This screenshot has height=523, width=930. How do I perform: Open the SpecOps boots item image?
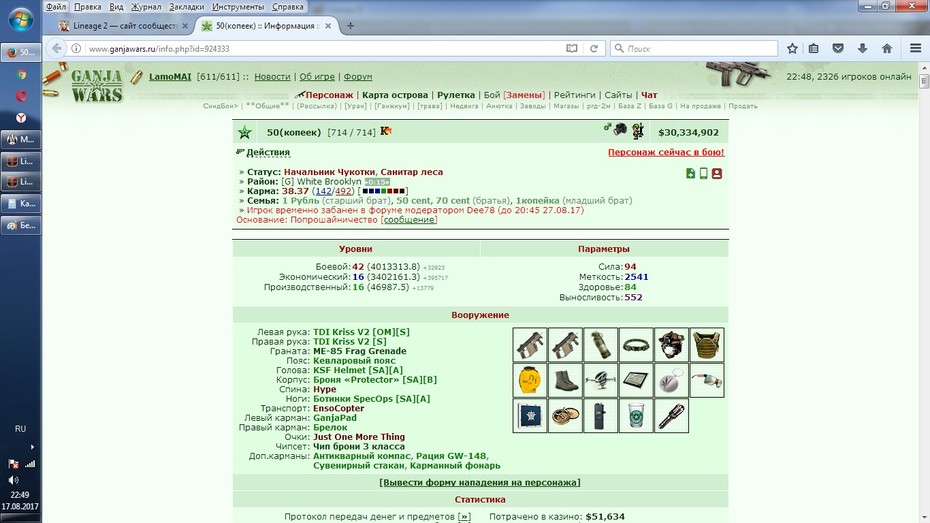(565, 380)
